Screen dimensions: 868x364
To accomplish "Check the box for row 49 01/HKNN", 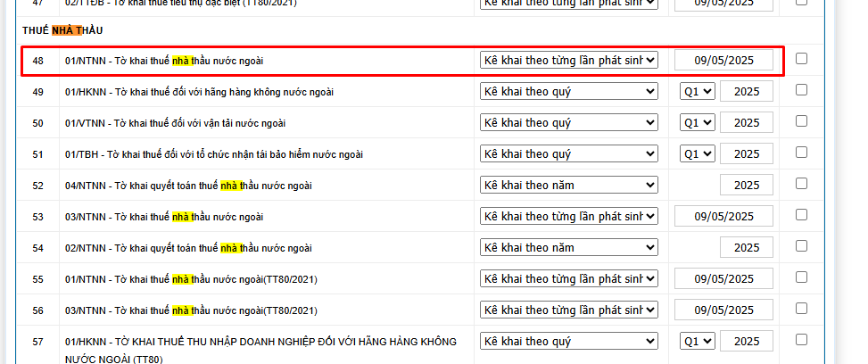I will coord(801,90).
